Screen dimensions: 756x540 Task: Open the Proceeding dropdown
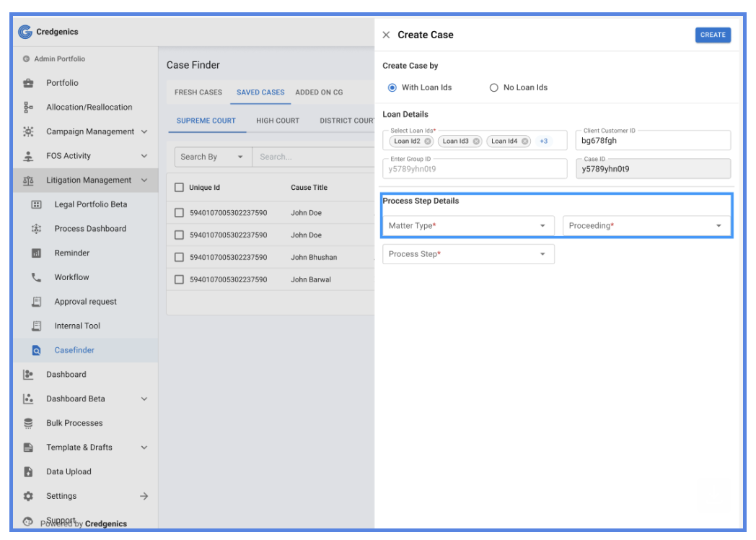646,226
